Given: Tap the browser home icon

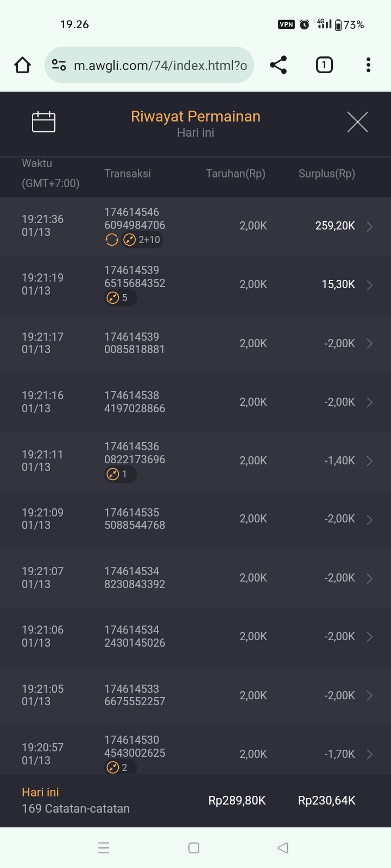Looking at the screenshot, I should pos(22,65).
